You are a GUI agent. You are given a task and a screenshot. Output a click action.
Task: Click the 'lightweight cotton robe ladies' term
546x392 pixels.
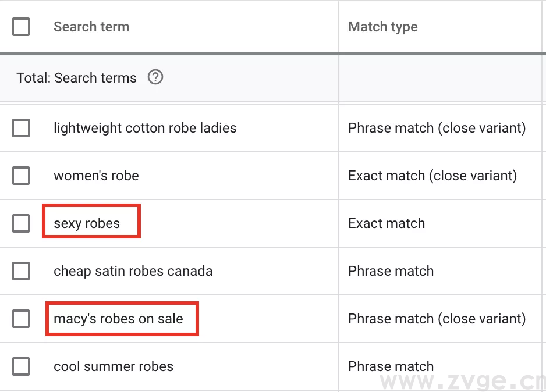(144, 128)
